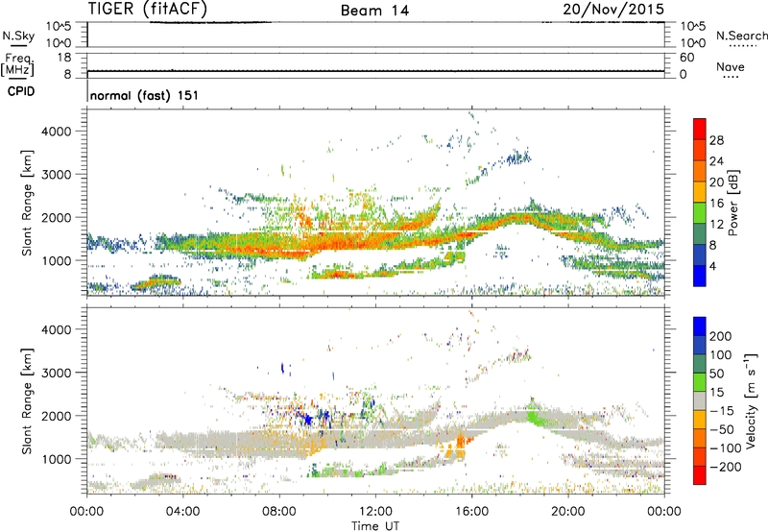Click the Slant Range label of velocity panel

click(x=27, y=401)
